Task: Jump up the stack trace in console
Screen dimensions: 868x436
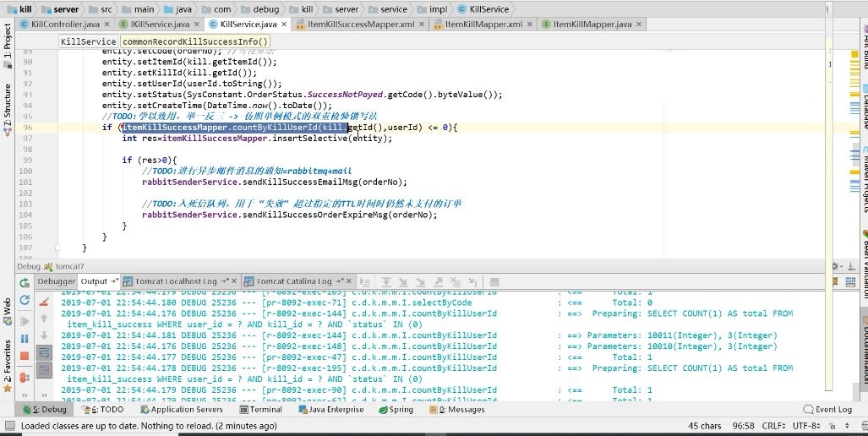Action: point(44,319)
